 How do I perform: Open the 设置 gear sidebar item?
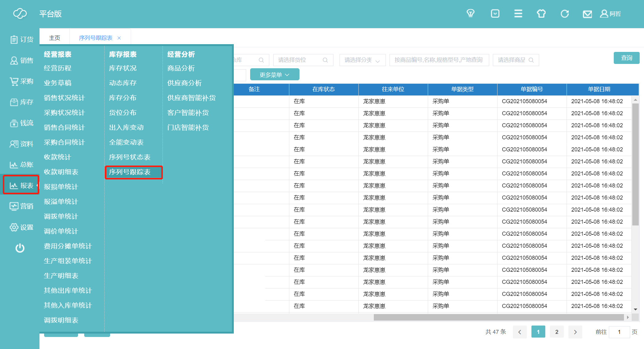[22, 227]
